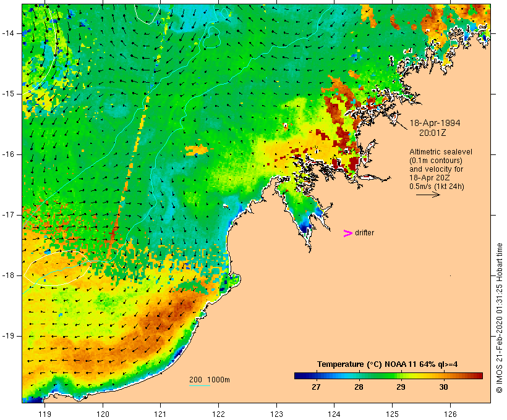This screenshot has height=420, width=507.
Task: Click the 0.5m/s velocity scale arrow
Action: 428,195
